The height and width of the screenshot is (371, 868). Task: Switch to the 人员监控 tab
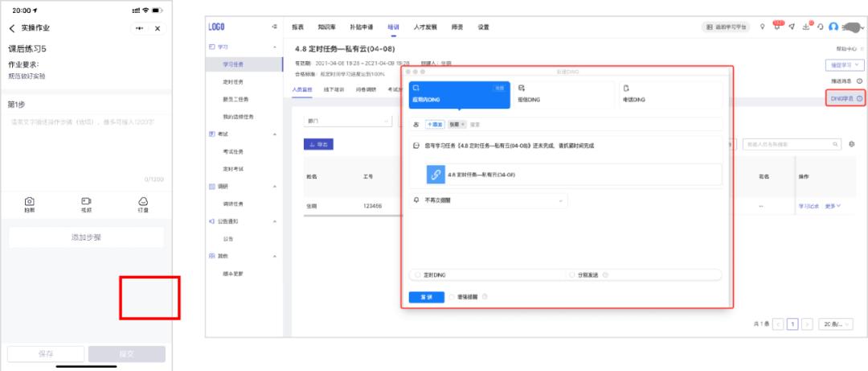coord(301,89)
